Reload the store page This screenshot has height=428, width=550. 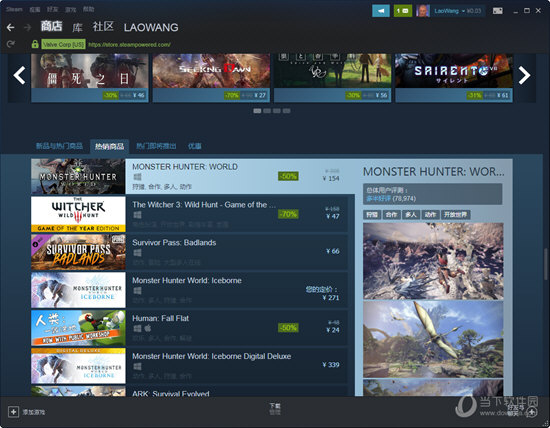[11, 44]
